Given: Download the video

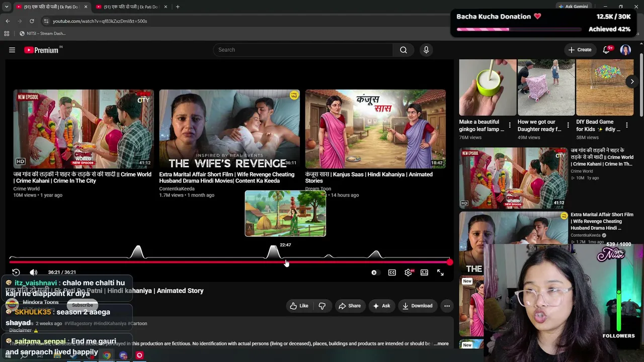Looking at the screenshot, I should click(x=417, y=306).
